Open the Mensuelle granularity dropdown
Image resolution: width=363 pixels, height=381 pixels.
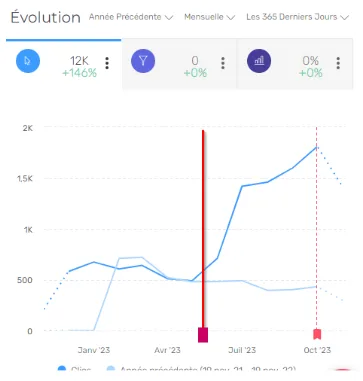tap(210, 17)
